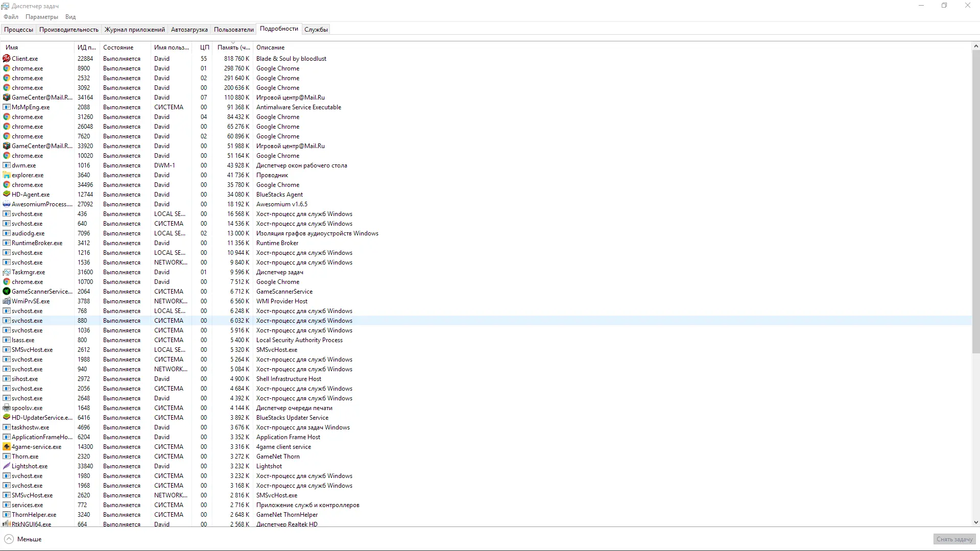Click the ThornHelper.exe icon
Image resolution: width=980 pixels, height=551 pixels.
[x=7, y=515]
